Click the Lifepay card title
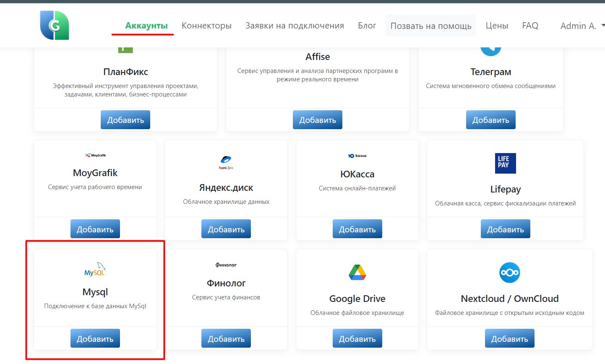 (506, 189)
